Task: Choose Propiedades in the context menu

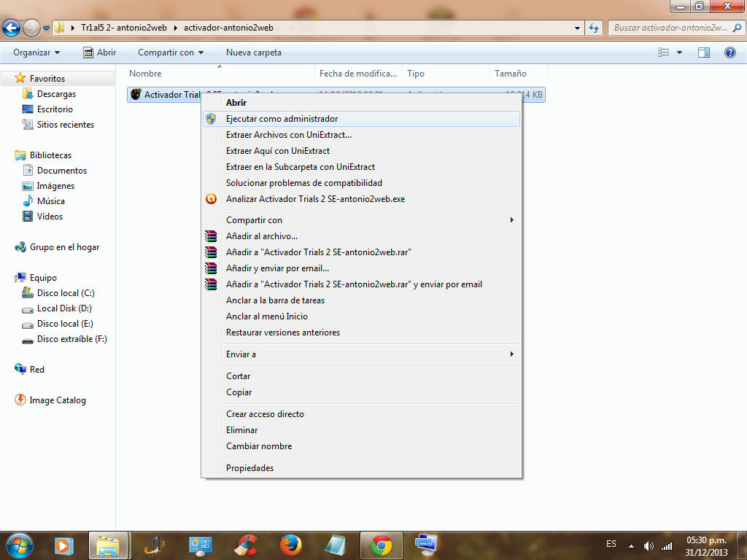Action: tap(249, 468)
